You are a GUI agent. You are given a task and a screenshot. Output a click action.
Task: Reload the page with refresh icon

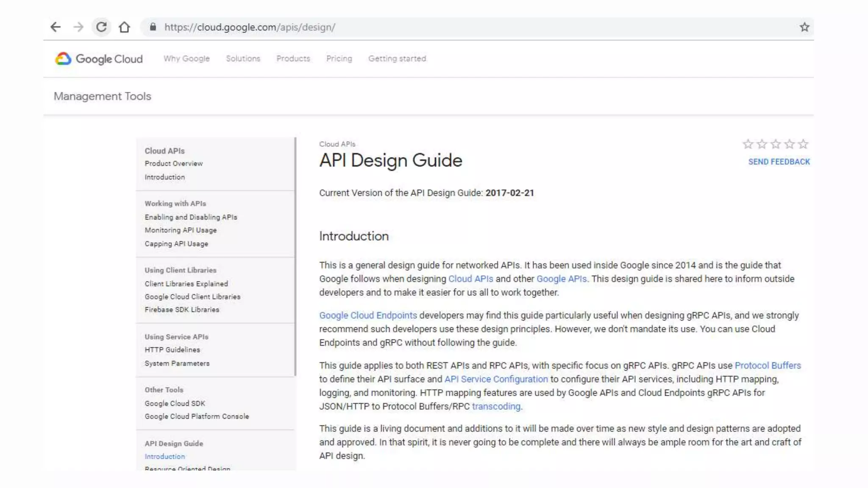point(101,27)
